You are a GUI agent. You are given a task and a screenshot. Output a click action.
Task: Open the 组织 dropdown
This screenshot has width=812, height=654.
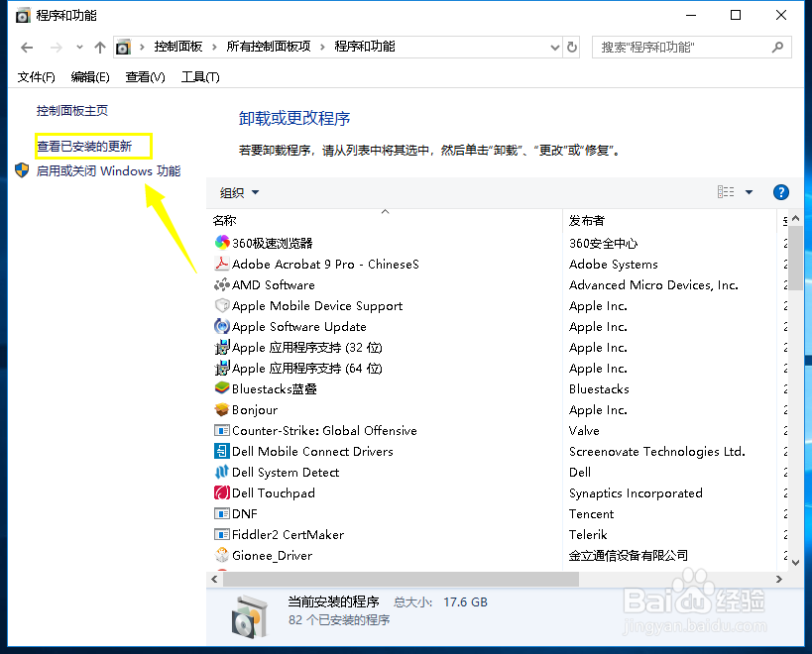(239, 192)
